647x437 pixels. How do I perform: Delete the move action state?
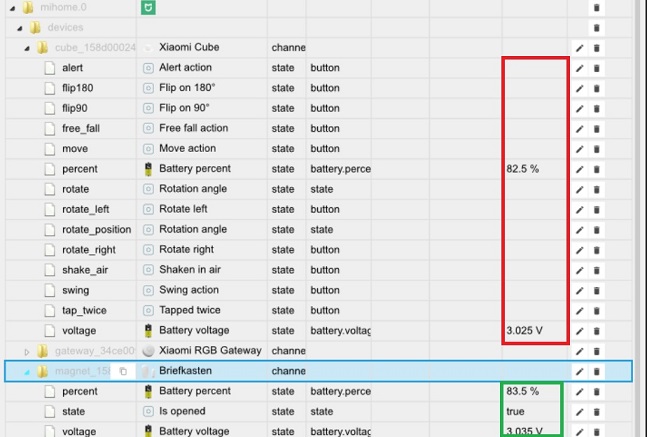click(597, 149)
